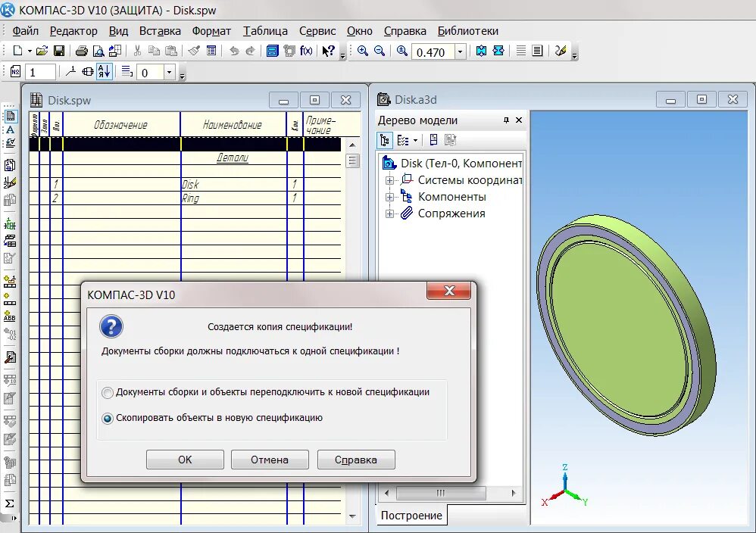Open the Вставка menu
This screenshot has height=533, width=756.
tap(160, 31)
